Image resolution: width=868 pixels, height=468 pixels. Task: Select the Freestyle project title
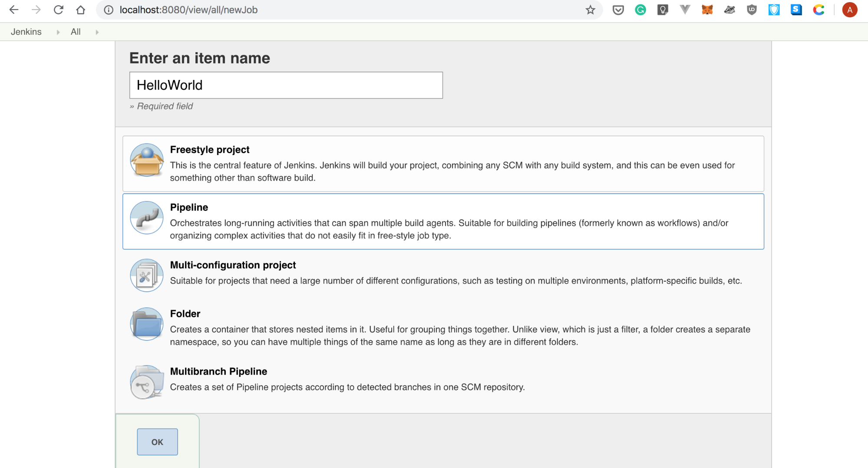pyautogui.click(x=210, y=150)
